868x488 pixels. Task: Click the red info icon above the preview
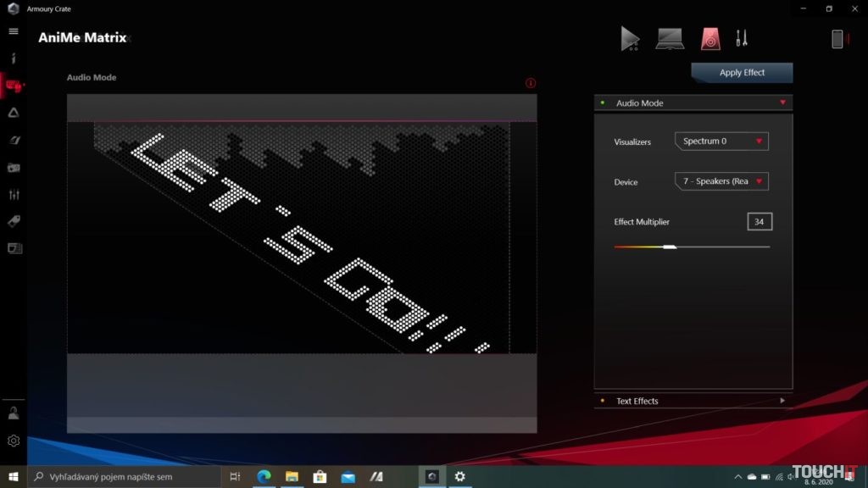[531, 82]
